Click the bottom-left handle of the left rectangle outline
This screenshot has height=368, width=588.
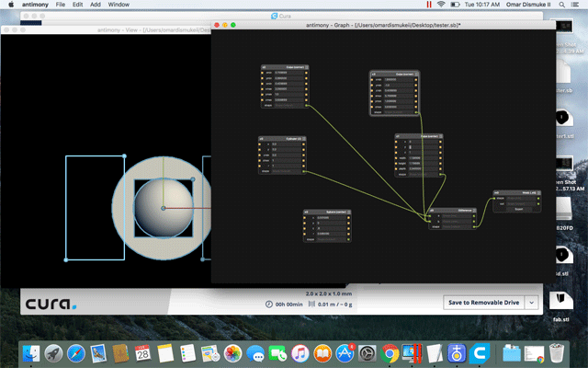point(66,259)
